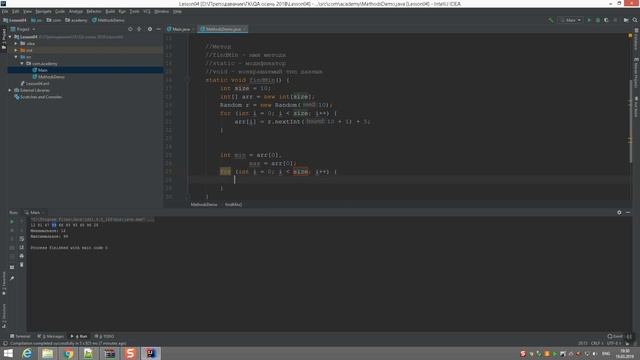Image resolution: width=640 pixels, height=360 pixels.
Task: Select Scratches and Consoles node
Action: 38,97
